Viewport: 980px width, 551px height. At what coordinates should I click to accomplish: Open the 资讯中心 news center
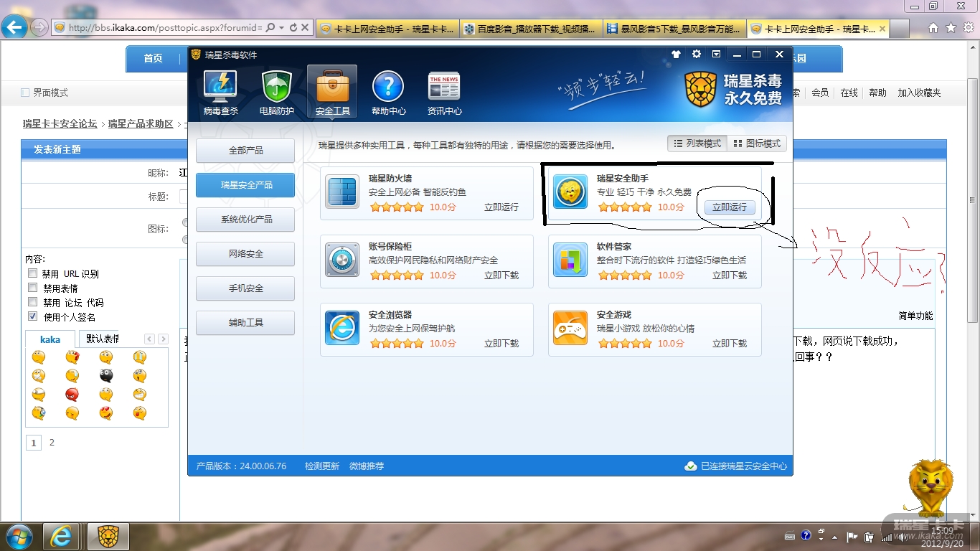point(444,93)
